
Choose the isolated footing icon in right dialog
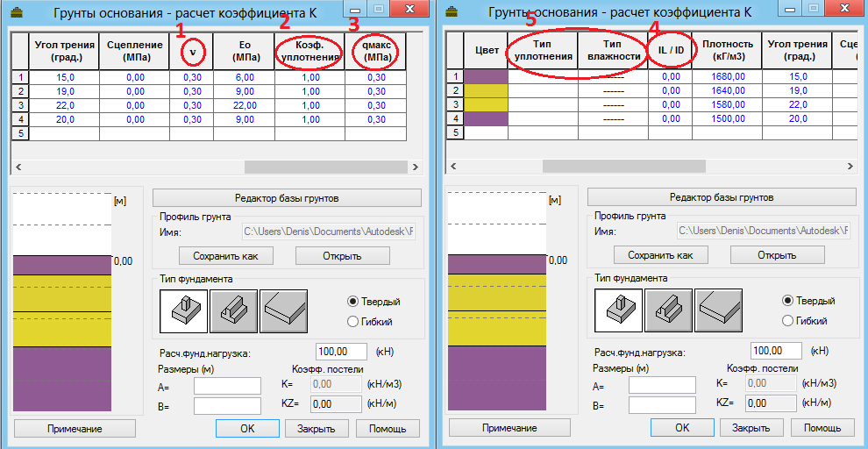618,310
